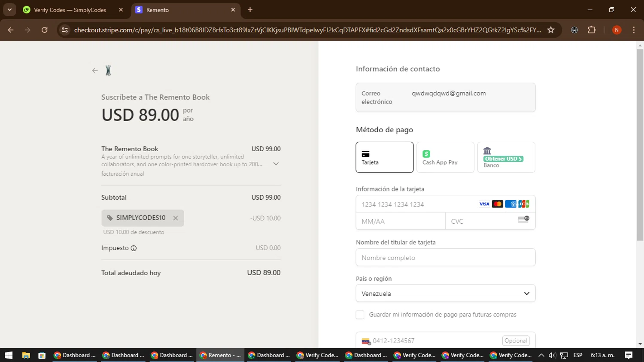Open the Extensions puzzle menu
This screenshot has height=362, width=644.
click(x=592, y=30)
